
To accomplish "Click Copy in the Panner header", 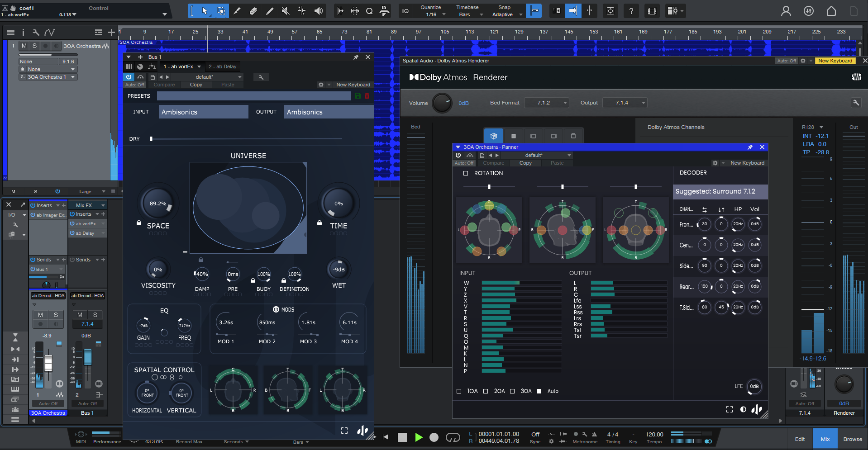I will coord(525,163).
